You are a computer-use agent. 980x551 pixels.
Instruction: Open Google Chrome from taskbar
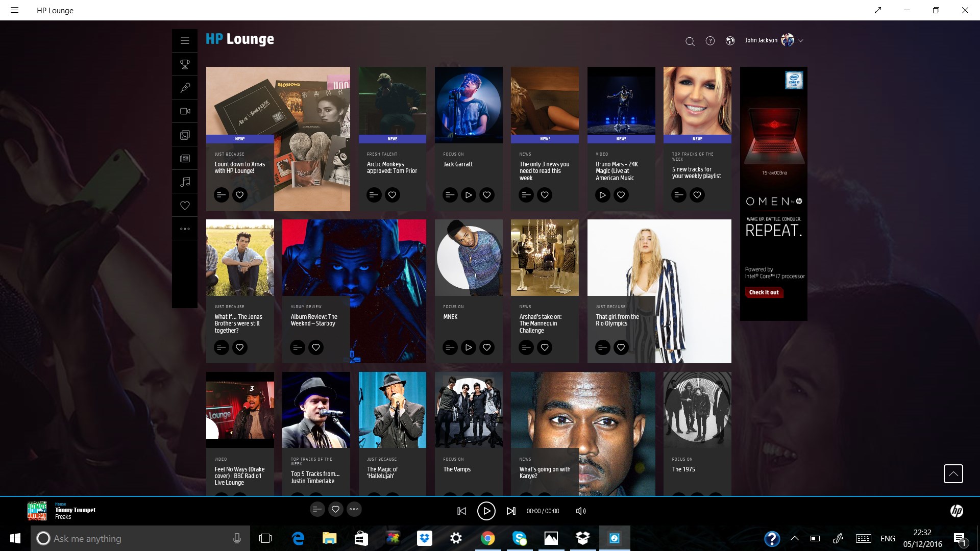[487, 538]
